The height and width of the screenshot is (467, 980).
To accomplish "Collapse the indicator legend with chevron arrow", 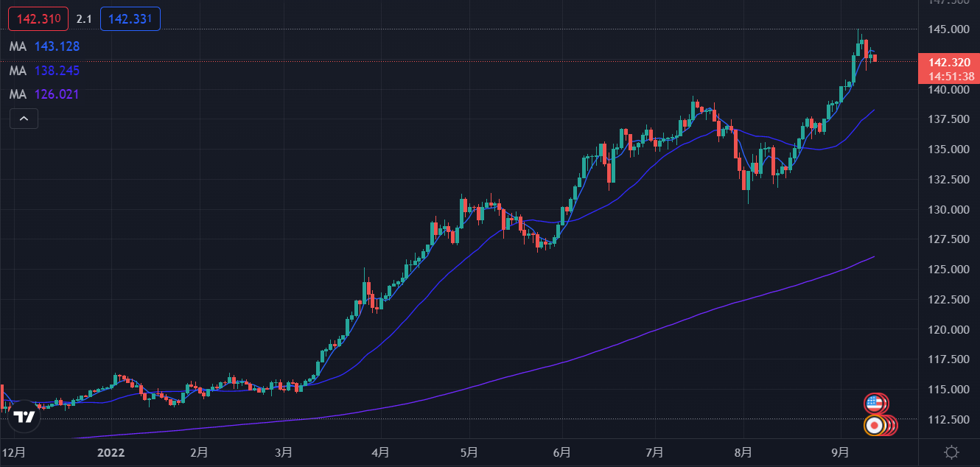I will coord(24,118).
